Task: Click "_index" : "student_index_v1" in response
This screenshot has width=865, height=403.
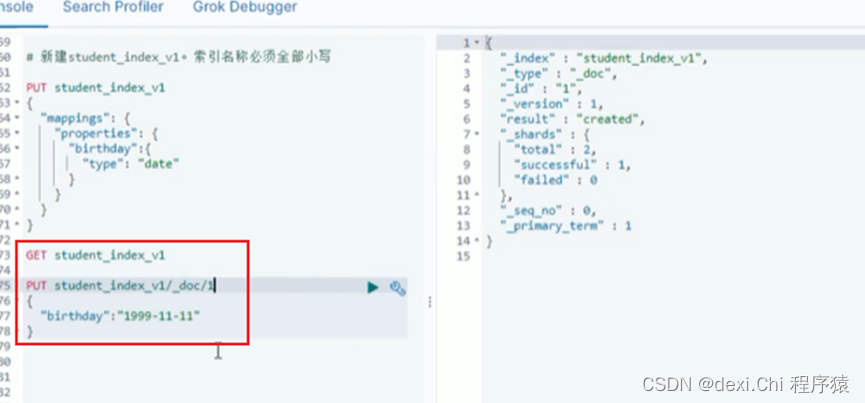Action: click(x=604, y=58)
